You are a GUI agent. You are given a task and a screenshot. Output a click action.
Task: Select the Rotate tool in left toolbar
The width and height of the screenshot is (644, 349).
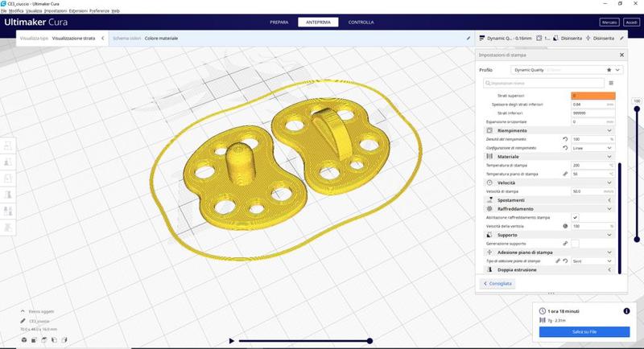click(x=8, y=179)
